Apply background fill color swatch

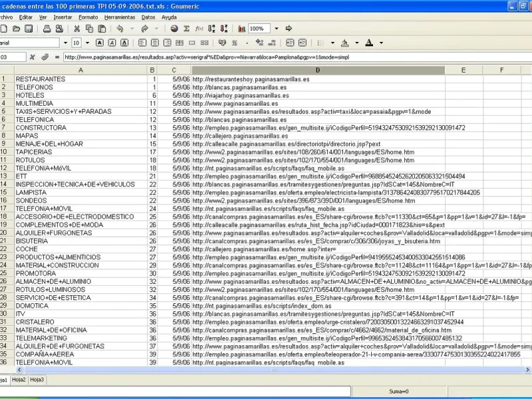point(344,43)
